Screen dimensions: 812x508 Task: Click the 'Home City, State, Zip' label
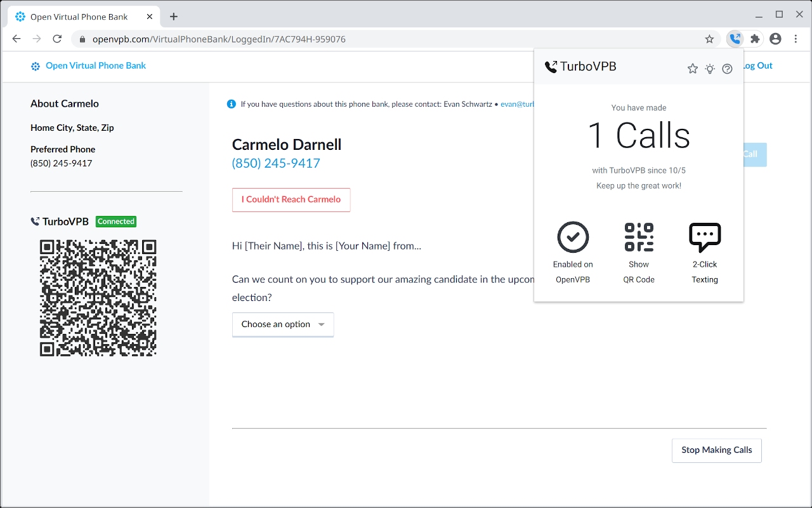pyautogui.click(x=72, y=128)
